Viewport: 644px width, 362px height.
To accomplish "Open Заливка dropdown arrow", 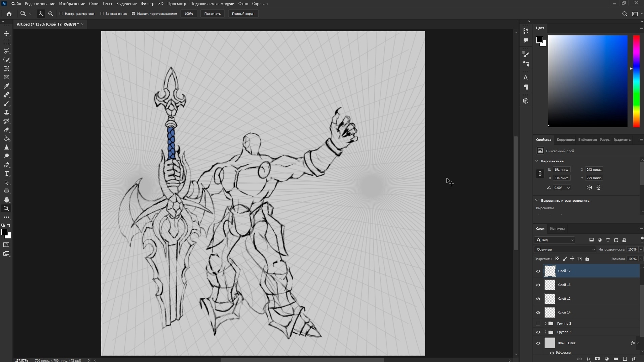I will [641, 259].
